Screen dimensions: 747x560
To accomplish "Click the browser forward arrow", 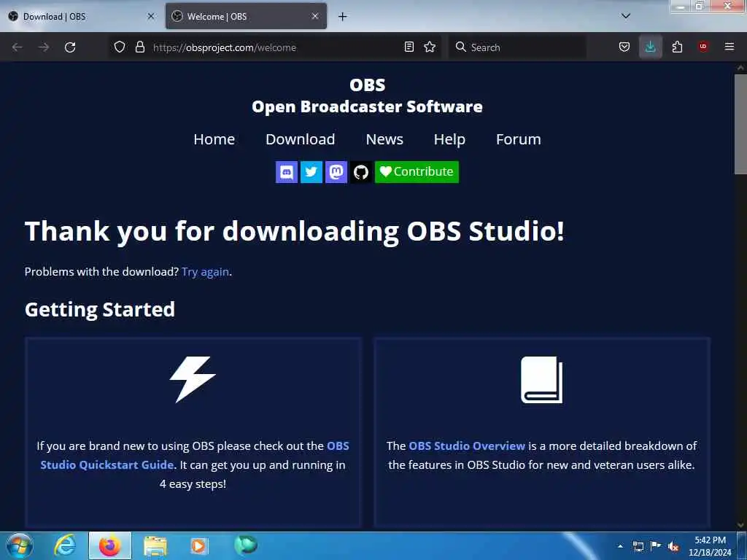I will click(x=43, y=47).
